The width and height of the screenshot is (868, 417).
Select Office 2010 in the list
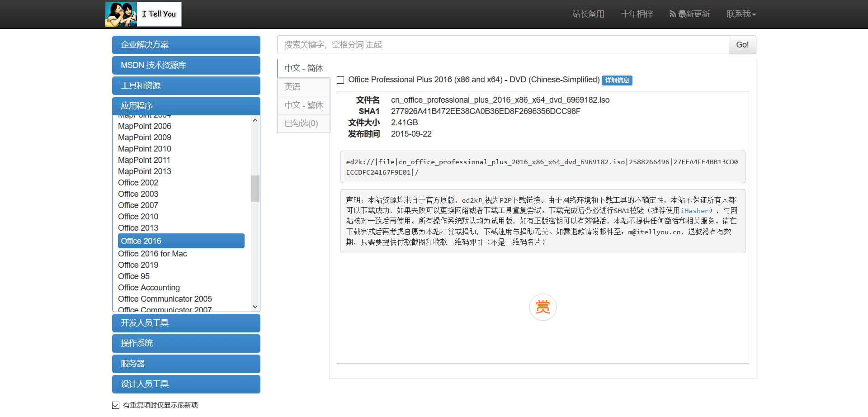point(138,217)
